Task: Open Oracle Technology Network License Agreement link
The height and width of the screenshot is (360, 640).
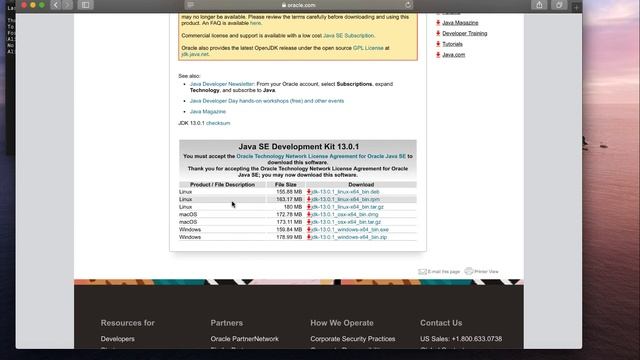Action: (321, 156)
